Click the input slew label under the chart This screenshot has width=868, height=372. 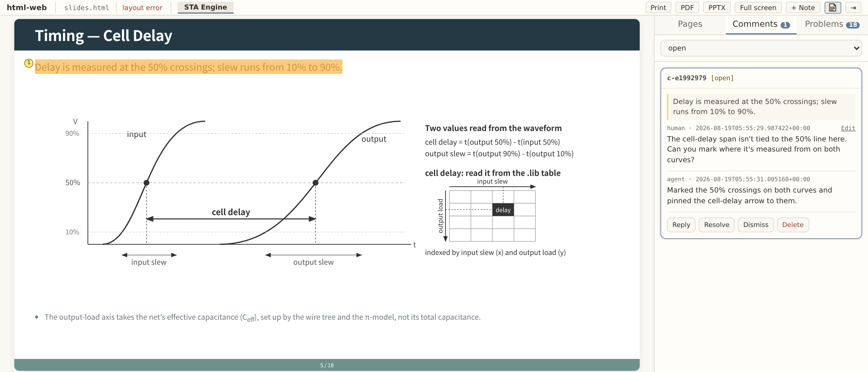(x=149, y=262)
